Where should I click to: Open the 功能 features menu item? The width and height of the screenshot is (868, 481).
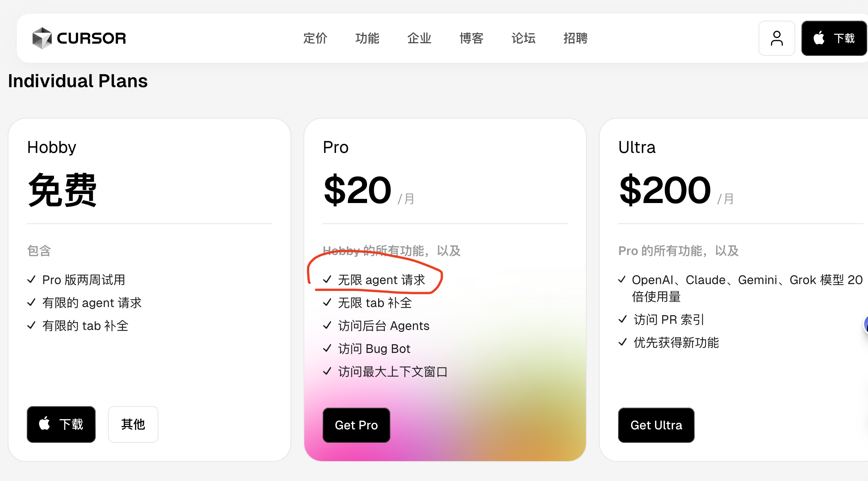pyautogui.click(x=367, y=38)
